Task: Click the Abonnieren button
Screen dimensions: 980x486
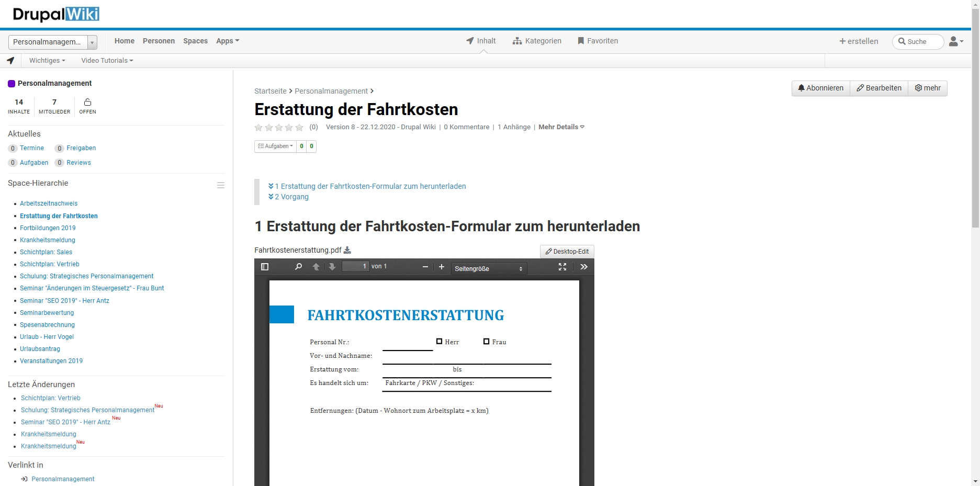Action: (821, 88)
